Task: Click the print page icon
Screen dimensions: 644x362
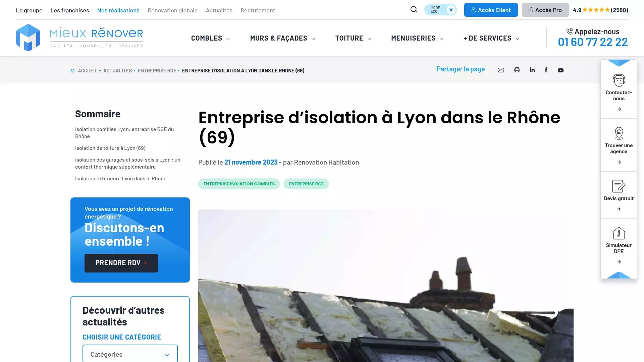Action: click(517, 70)
